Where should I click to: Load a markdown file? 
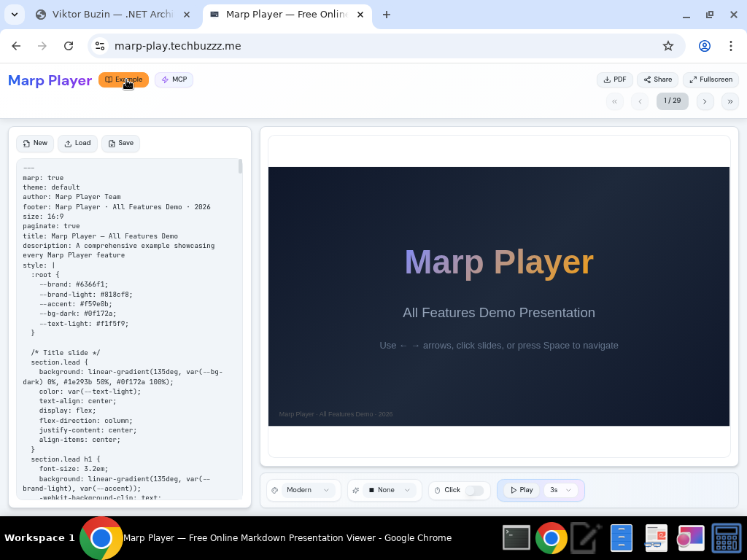pyautogui.click(x=77, y=144)
